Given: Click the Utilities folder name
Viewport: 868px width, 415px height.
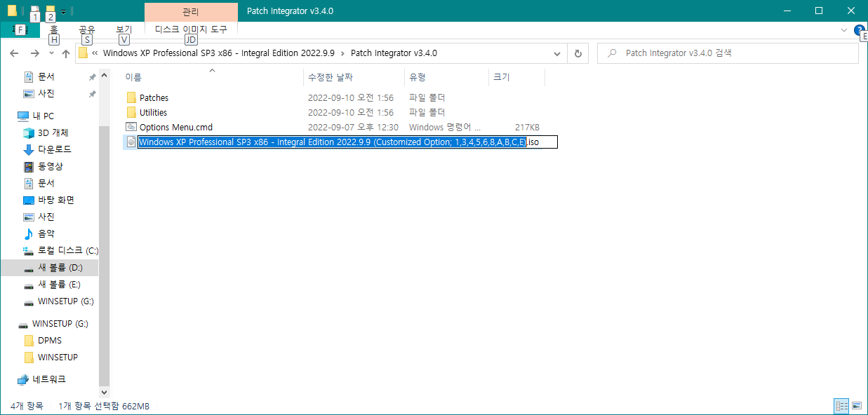Looking at the screenshot, I should [153, 112].
